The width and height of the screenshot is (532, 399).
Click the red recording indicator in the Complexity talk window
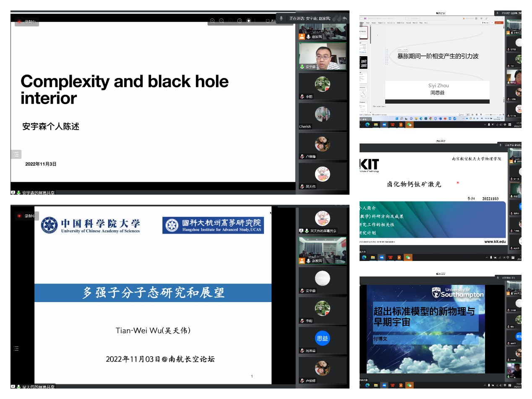(x=19, y=21)
